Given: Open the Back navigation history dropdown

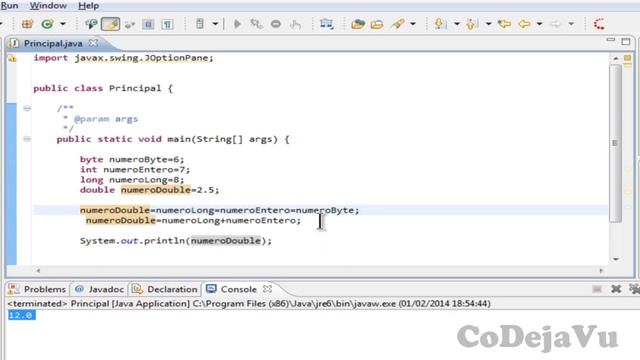Looking at the screenshot, I should click(540, 24).
